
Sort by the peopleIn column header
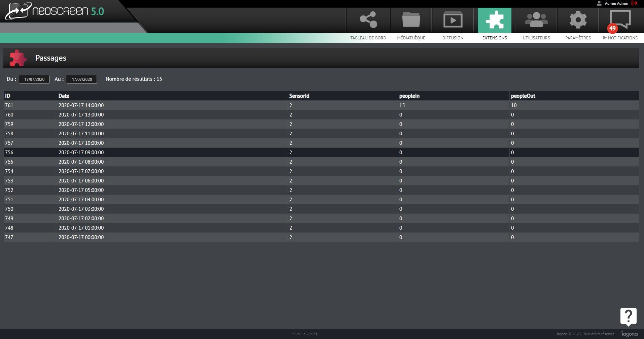(409, 96)
